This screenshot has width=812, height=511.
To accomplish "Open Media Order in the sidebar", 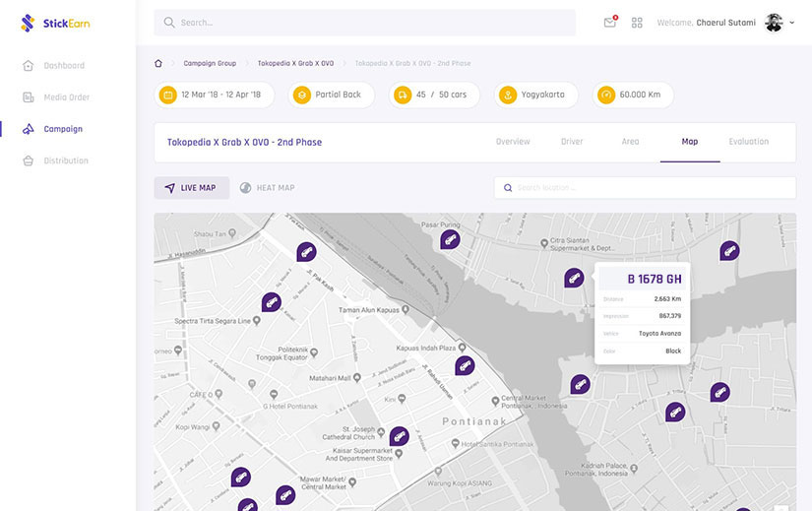I will (66, 97).
